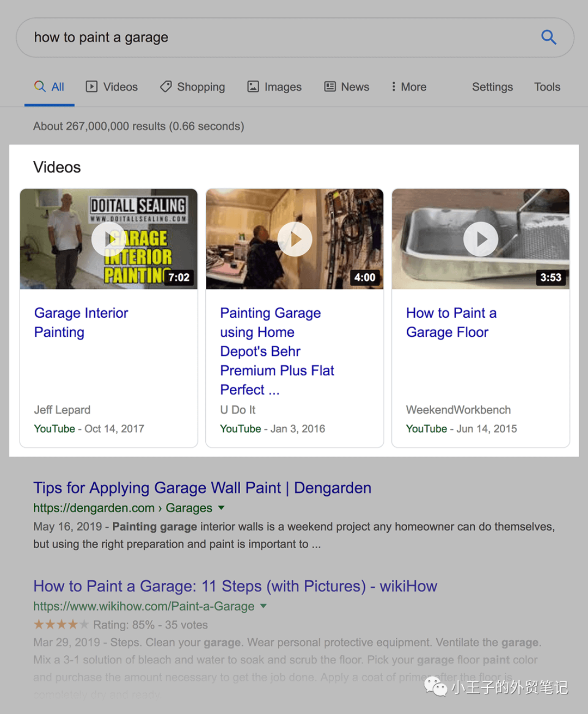Click the dengarden.com › Garages URL

(x=122, y=508)
